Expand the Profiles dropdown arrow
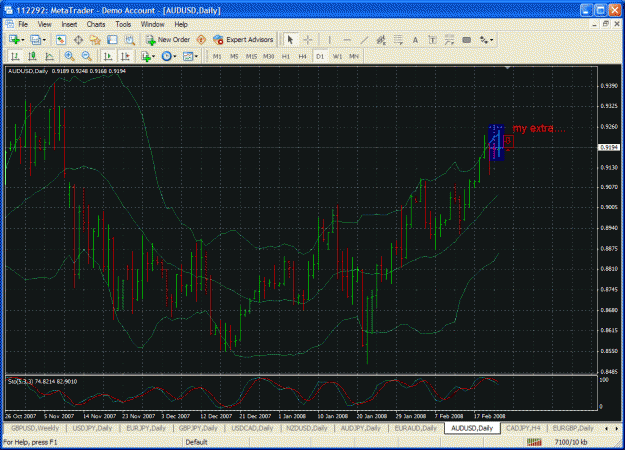Screen dimensions: 625x450 click(x=44, y=40)
